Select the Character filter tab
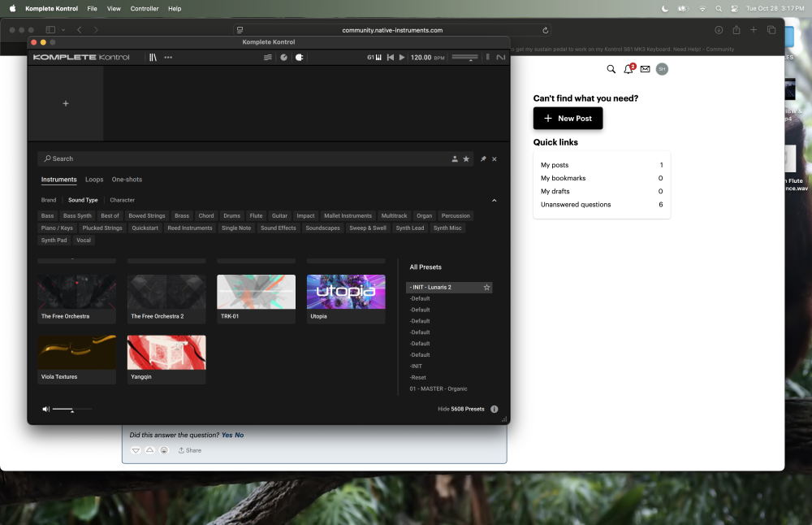This screenshot has width=812, height=525. point(123,200)
